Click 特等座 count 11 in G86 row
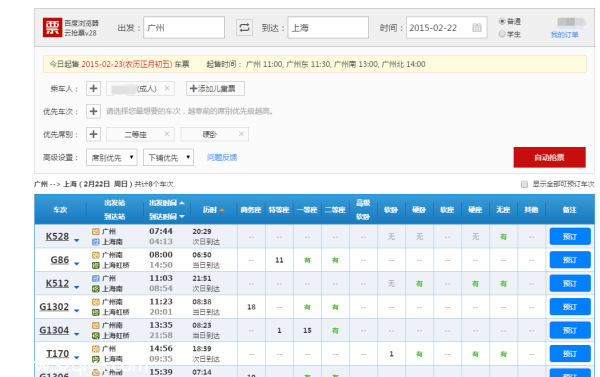The image size is (600, 377). [x=279, y=260]
